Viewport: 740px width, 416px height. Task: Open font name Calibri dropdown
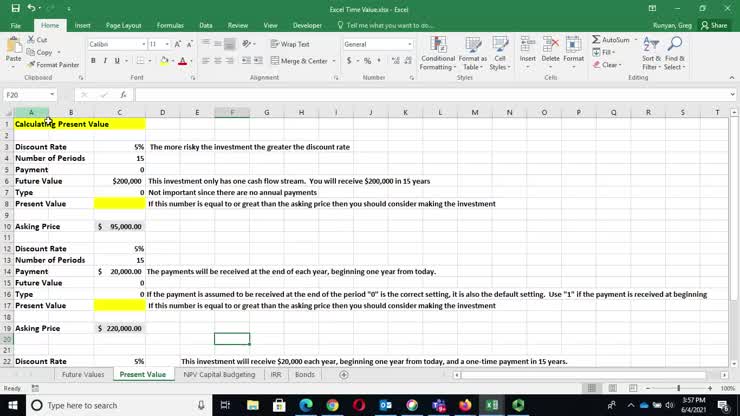(143, 44)
